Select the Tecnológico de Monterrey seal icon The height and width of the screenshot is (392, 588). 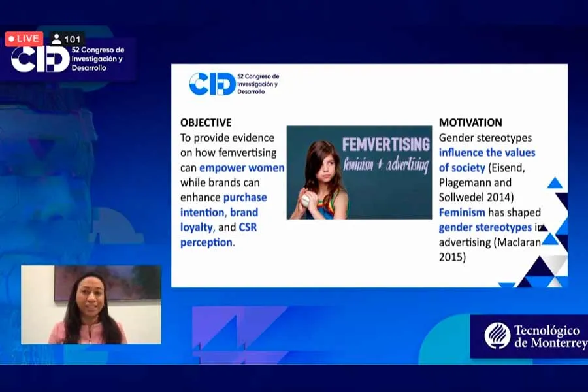pos(497,335)
